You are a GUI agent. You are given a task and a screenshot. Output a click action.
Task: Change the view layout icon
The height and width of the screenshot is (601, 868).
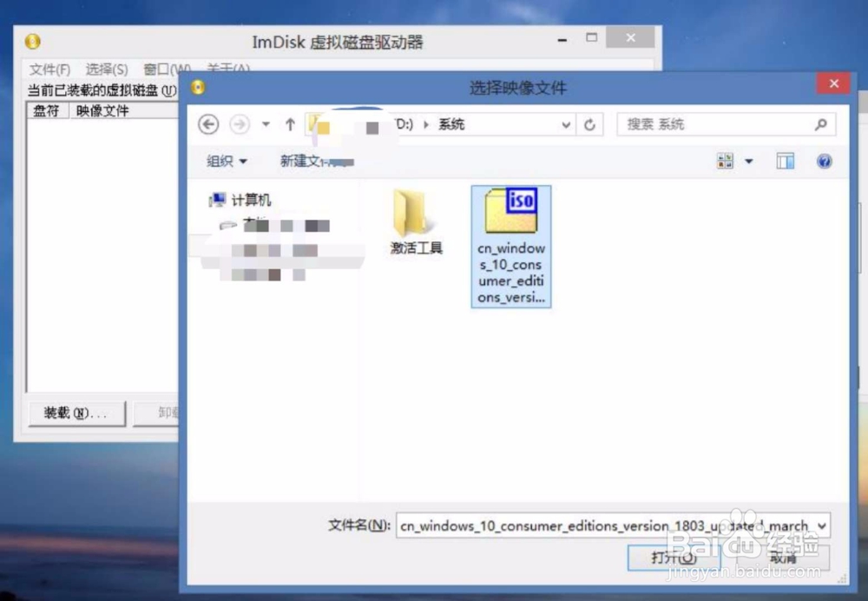click(725, 161)
